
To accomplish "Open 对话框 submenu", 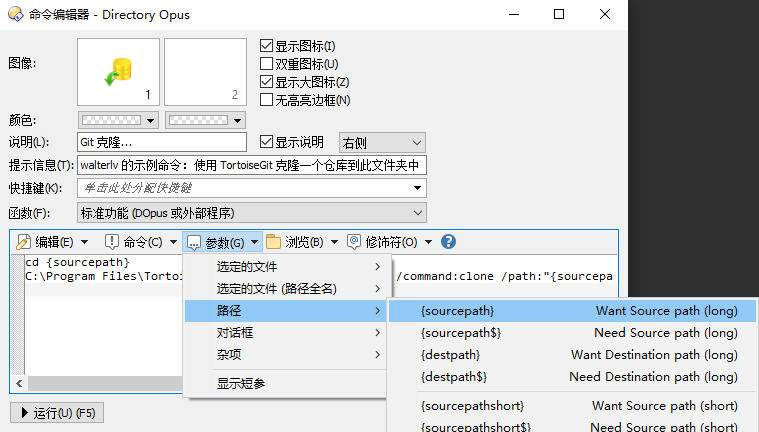I will 286,333.
